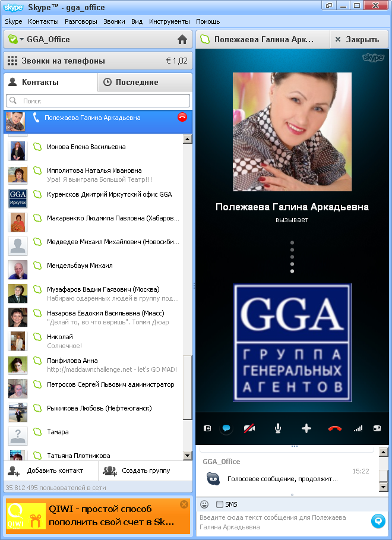Select contact Макаренкко Людмила Павловна
Image resolution: width=392 pixels, height=540 pixels.
pos(93,222)
